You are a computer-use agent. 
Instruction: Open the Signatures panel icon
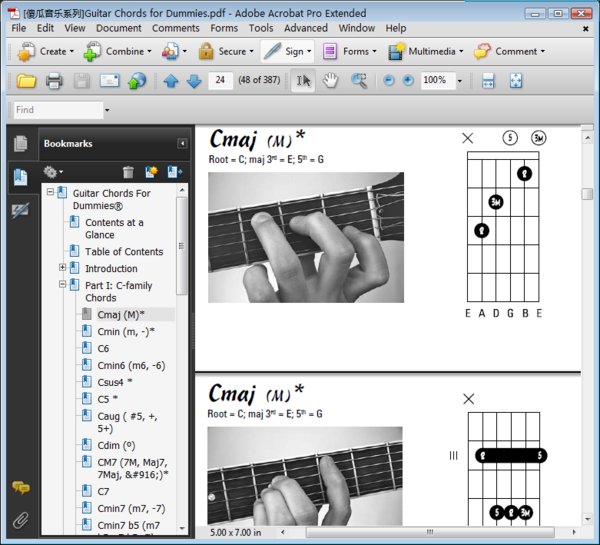point(20,210)
